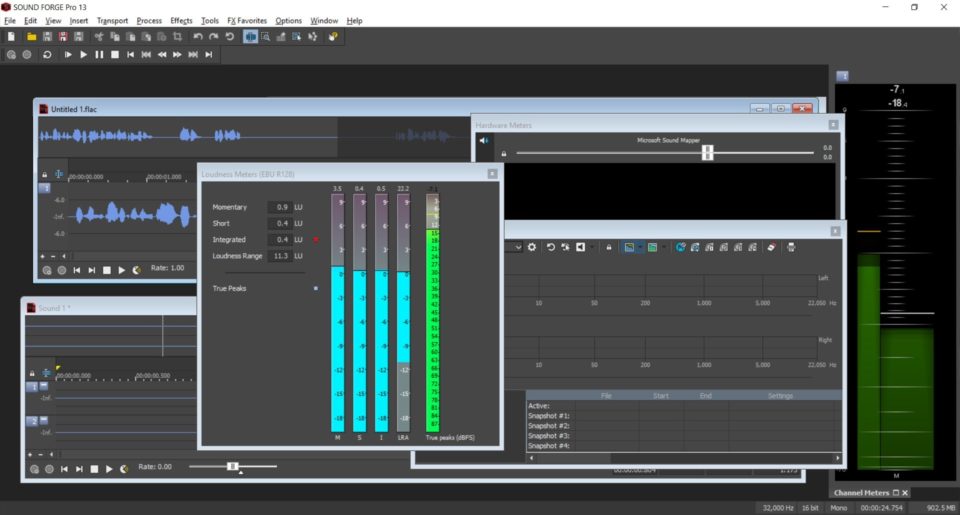Select the Magnify tool in main toolbar
Viewport: 960px width, 515px height.
click(266, 37)
